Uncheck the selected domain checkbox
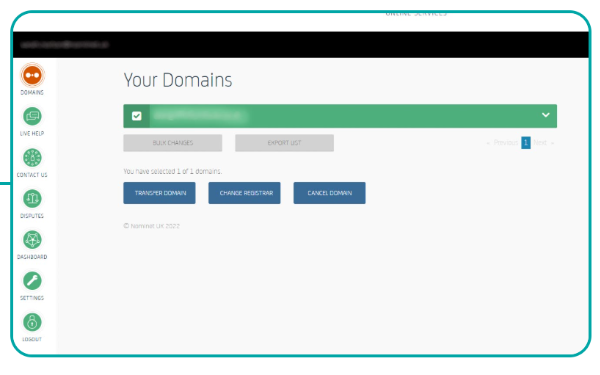The width and height of the screenshot is (600, 375). [137, 116]
